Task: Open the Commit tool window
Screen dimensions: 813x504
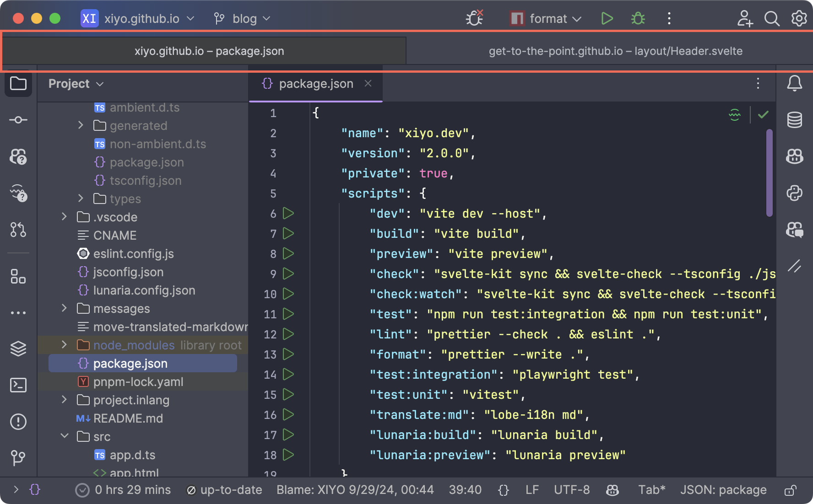Action: point(18,119)
